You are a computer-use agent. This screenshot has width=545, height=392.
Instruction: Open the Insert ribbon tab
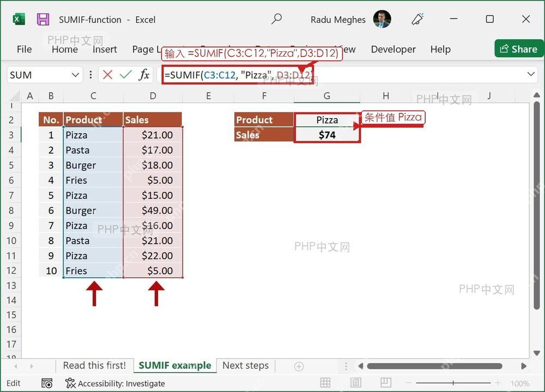click(x=105, y=50)
